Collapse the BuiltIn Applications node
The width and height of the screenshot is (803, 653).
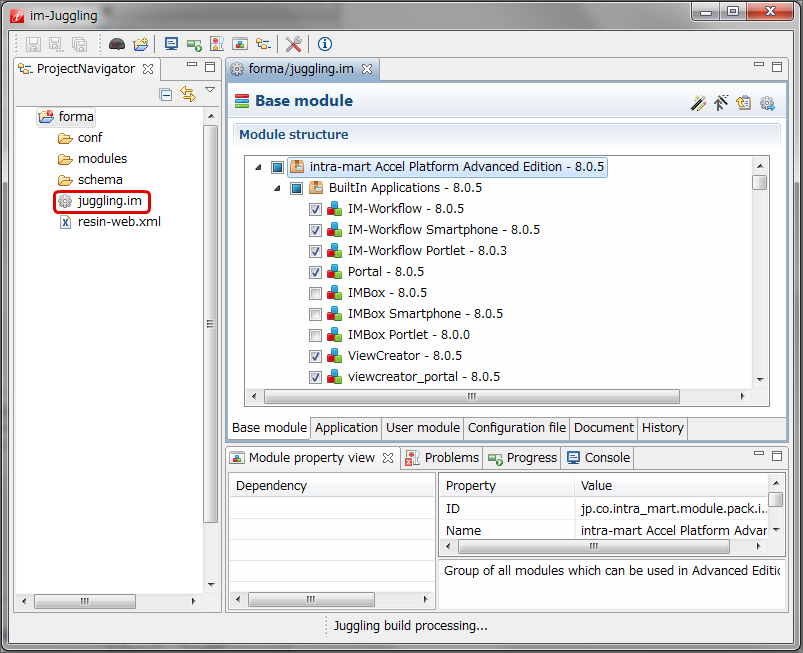point(278,188)
